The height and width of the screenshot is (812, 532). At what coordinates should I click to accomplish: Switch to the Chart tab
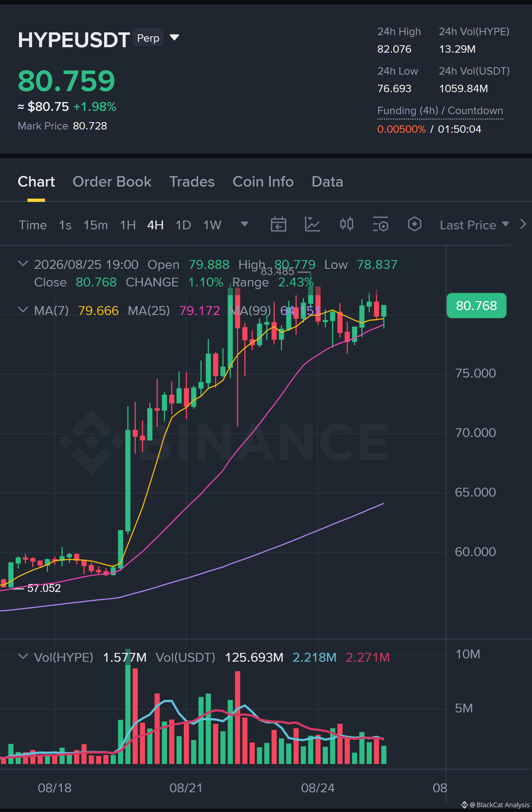pyautogui.click(x=36, y=182)
